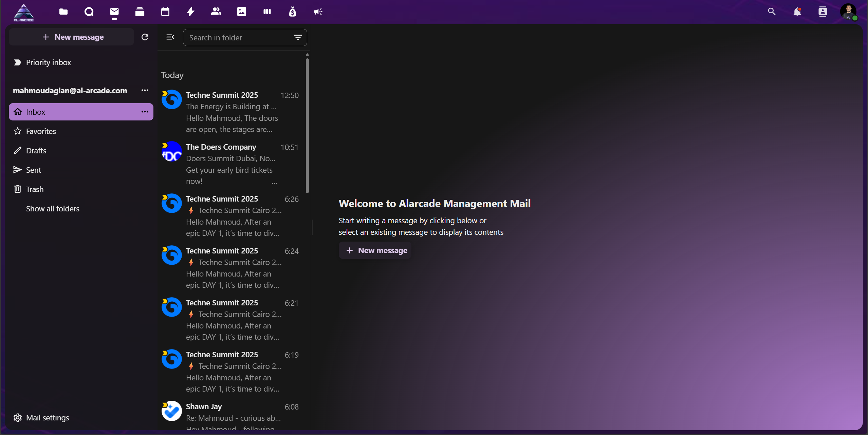The height and width of the screenshot is (435, 868).
Task: Open the Contacts people icon
Action: (216, 12)
